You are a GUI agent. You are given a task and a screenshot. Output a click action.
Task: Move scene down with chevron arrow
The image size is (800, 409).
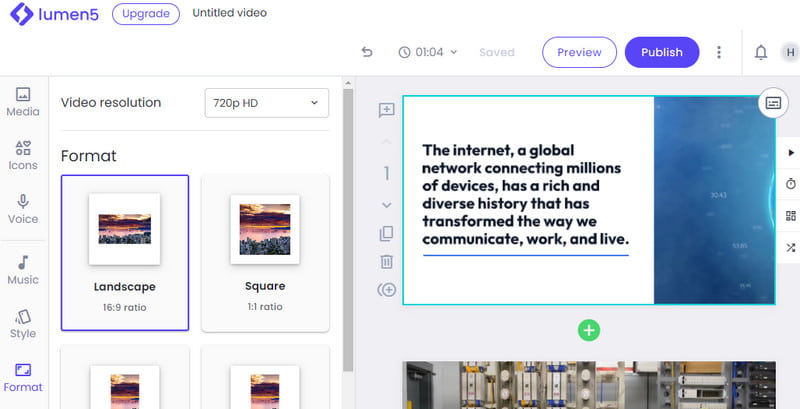386,205
